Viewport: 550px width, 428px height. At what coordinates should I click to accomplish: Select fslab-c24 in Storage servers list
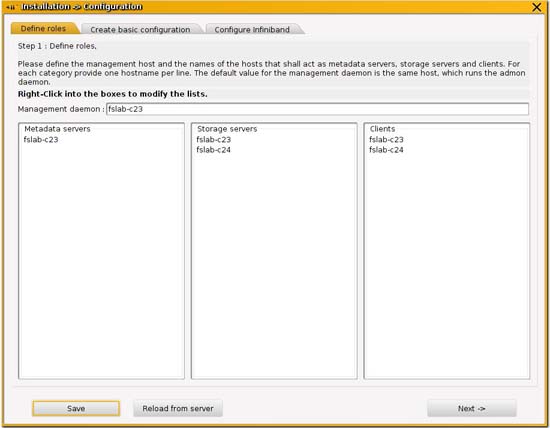214,150
